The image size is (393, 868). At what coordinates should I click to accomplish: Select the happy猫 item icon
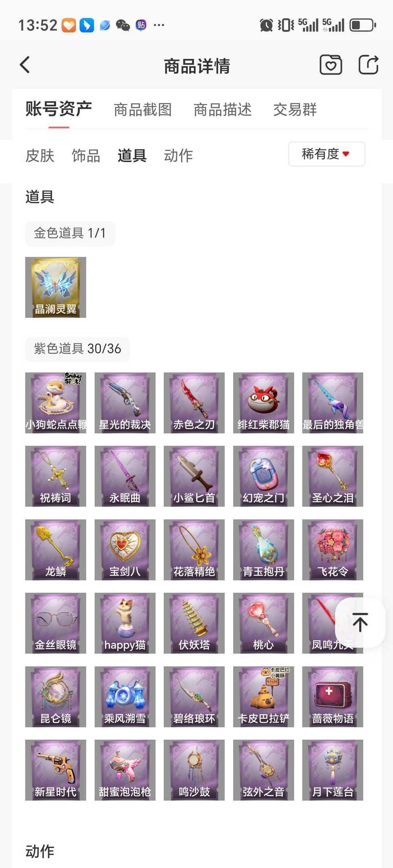pyautogui.click(x=125, y=623)
